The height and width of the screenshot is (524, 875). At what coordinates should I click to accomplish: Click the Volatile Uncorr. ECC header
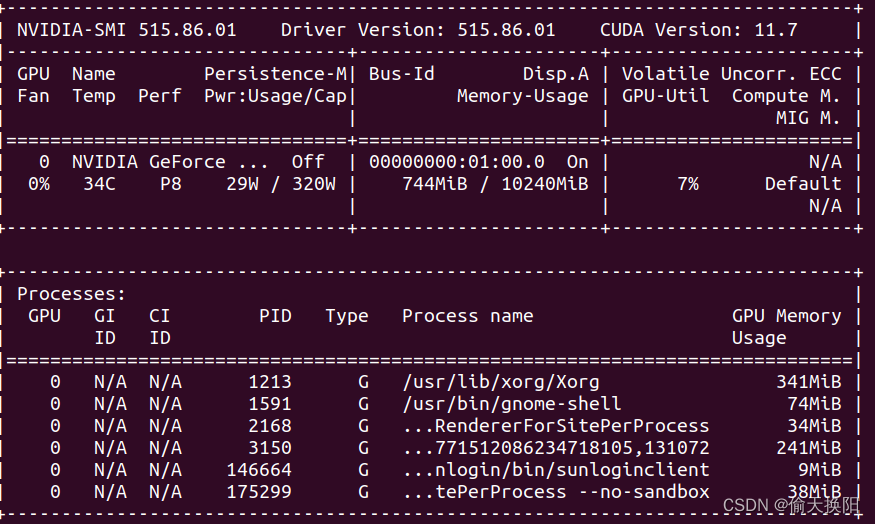pos(732,74)
